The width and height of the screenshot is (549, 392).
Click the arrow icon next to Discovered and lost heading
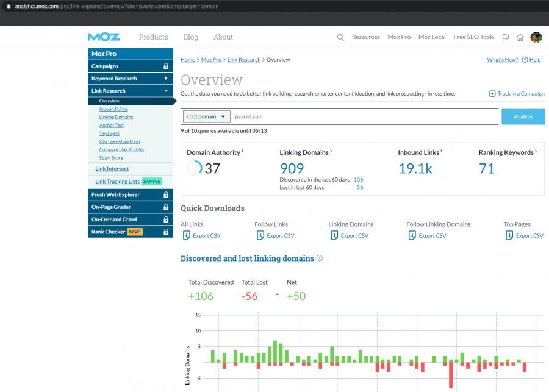coord(319,258)
